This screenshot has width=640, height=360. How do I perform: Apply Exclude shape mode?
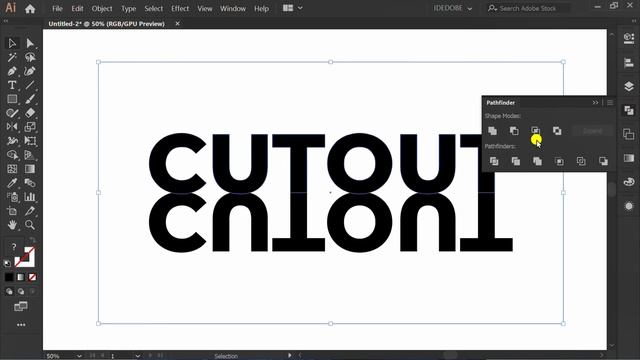tap(557, 131)
